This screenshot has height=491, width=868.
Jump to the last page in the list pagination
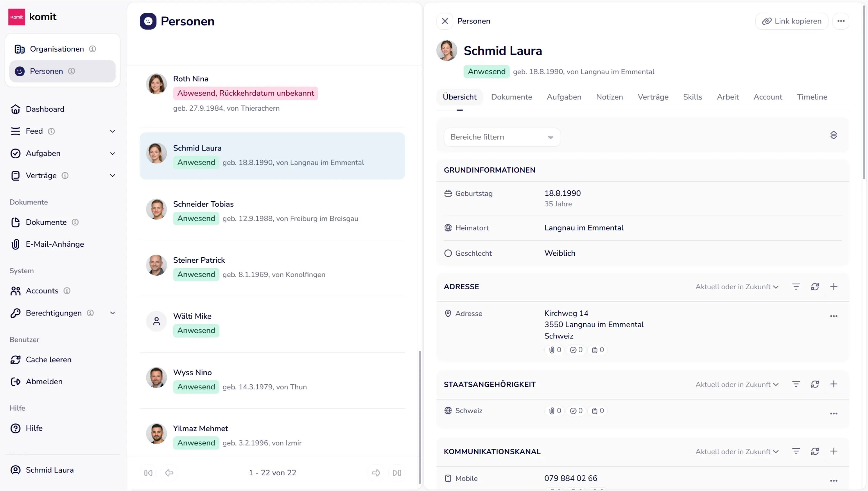click(397, 473)
